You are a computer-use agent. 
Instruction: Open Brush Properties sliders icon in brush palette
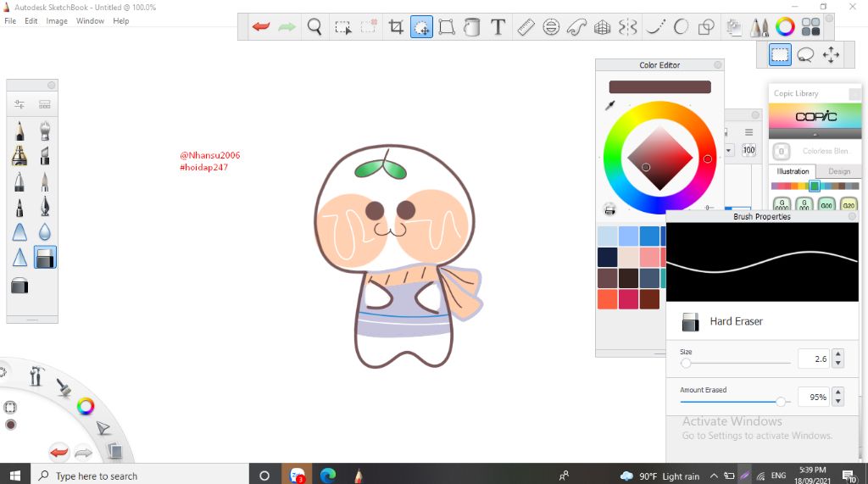pyautogui.click(x=19, y=104)
